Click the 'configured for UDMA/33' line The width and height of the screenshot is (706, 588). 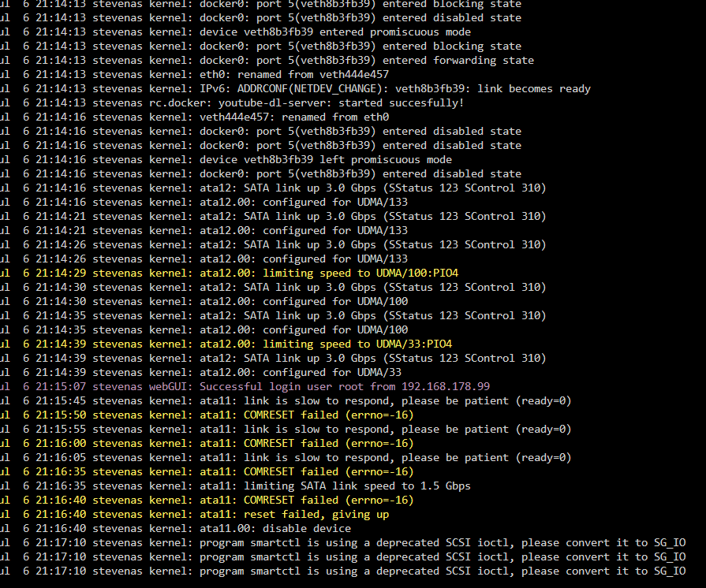pos(201,372)
